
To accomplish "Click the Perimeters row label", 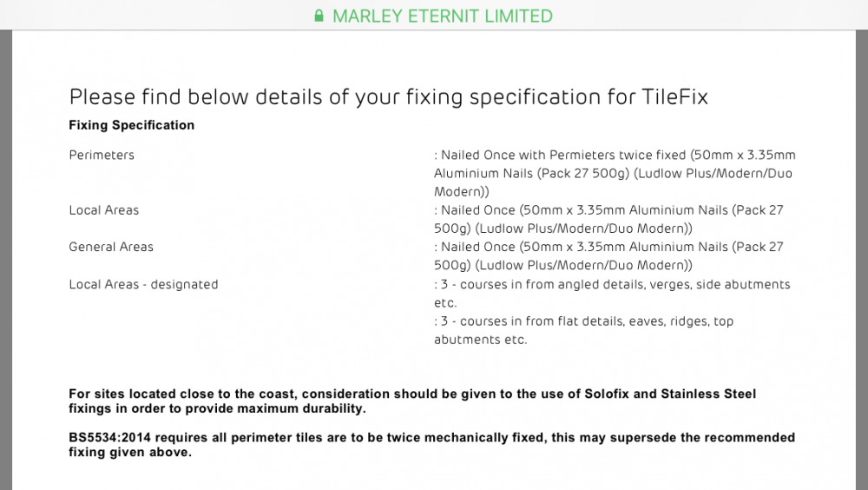I will click(x=102, y=156).
